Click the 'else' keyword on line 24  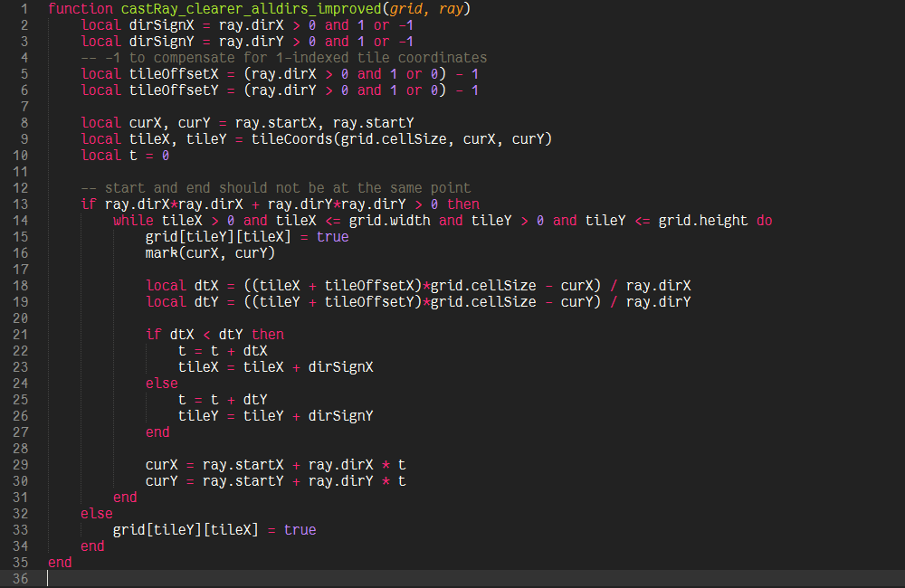162,383
